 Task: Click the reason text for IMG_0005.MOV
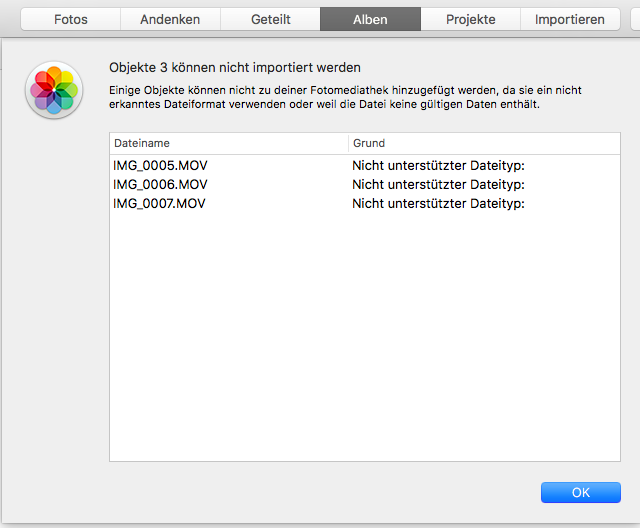coord(438,166)
